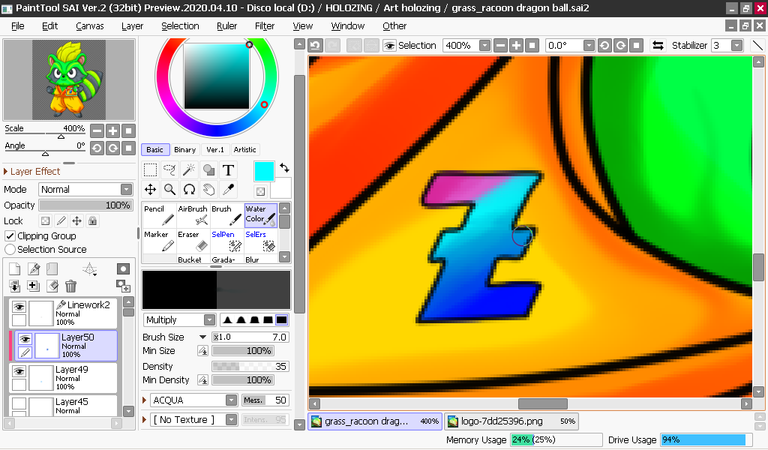768x450 pixels.
Task: Open the File menu
Action: [18, 26]
